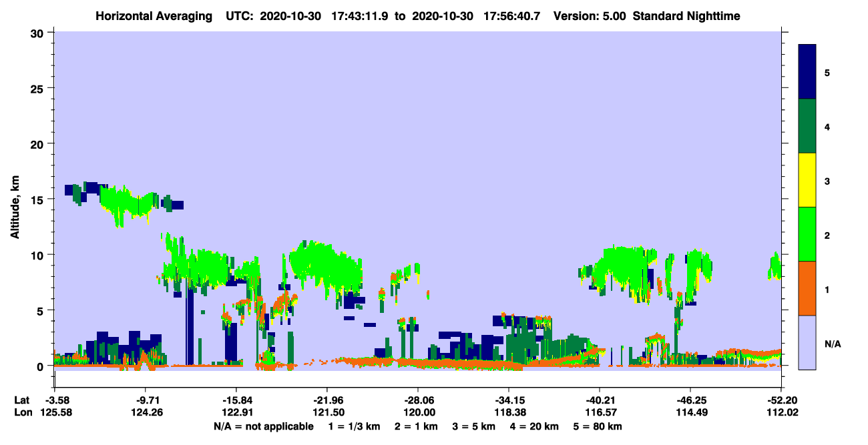The height and width of the screenshot is (445, 868).
Task: Click the colorbar label '1'
Action: [827, 289]
